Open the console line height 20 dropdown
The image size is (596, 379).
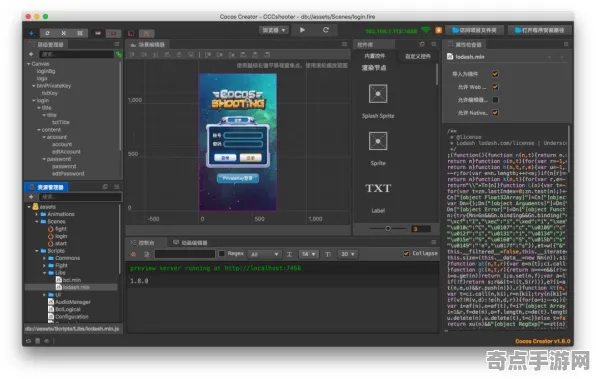pyautogui.click(x=348, y=254)
